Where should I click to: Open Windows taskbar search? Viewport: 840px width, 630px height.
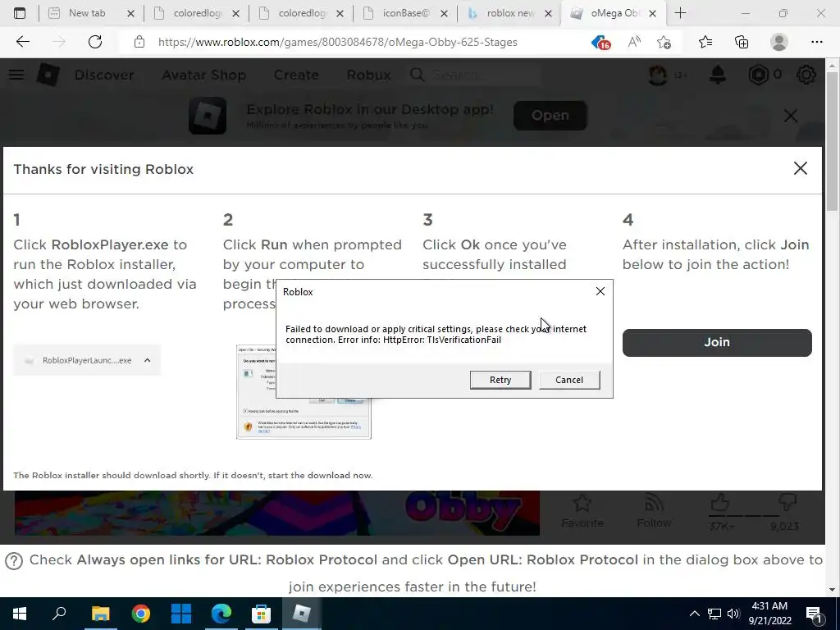(x=59, y=614)
